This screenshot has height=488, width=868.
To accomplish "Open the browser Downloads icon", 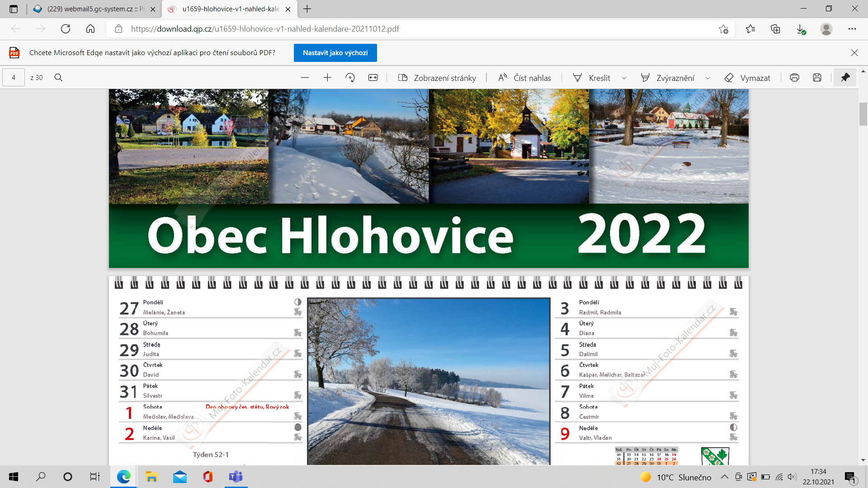I will click(x=801, y=29).
